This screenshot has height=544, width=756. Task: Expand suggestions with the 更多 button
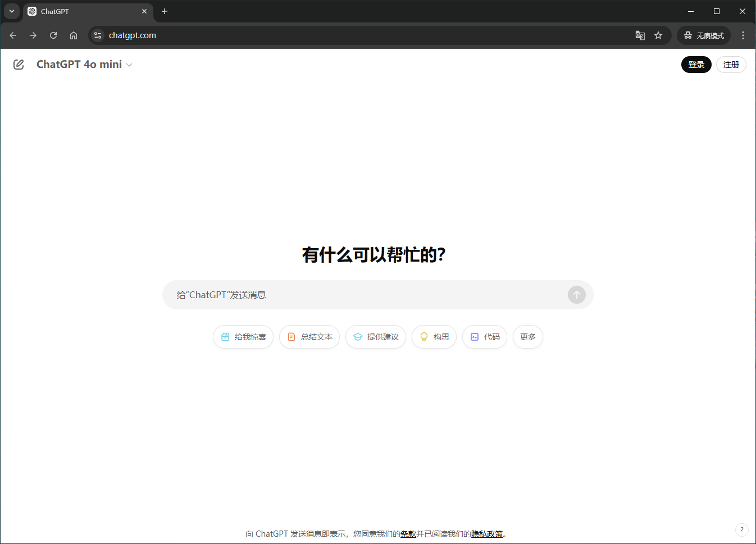(x=528, y=337)
